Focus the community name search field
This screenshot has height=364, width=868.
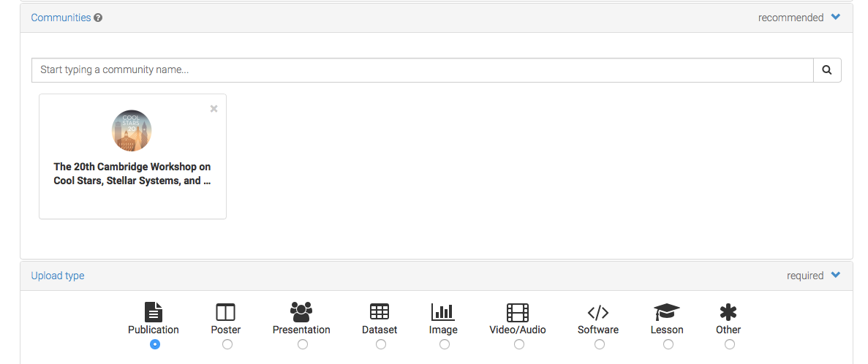pos(423,70)
